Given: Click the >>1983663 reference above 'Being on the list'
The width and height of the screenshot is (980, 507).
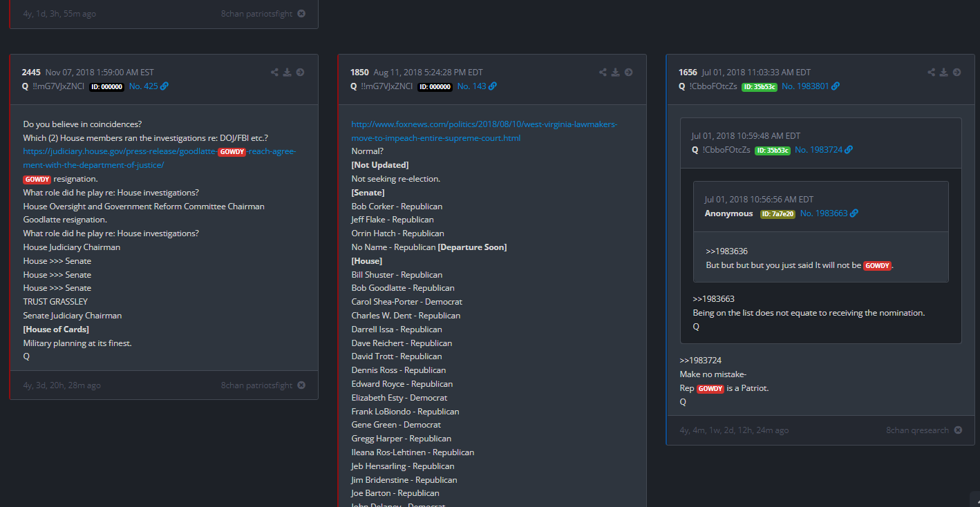Looking at the screenshot, I should coord(713,299).
